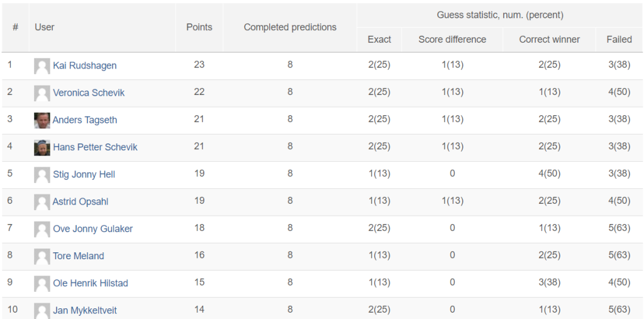
Task: Click the Completed predictions column header
Action: click(290, 27)
